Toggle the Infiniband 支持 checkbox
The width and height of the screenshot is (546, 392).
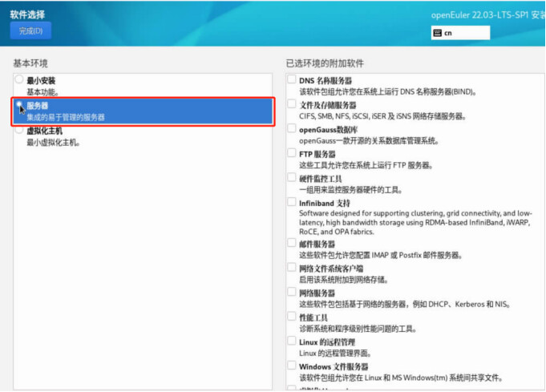[x=292, y=204]
